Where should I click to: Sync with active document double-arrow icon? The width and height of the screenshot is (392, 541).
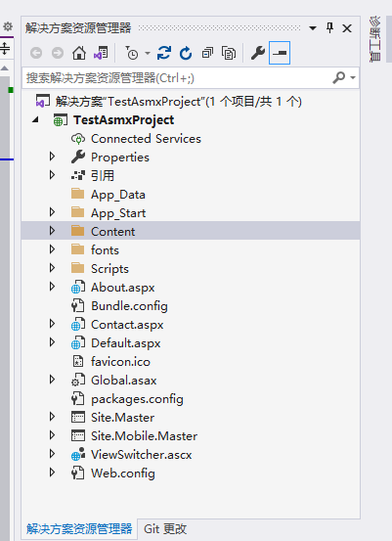(x=164, y=53)
